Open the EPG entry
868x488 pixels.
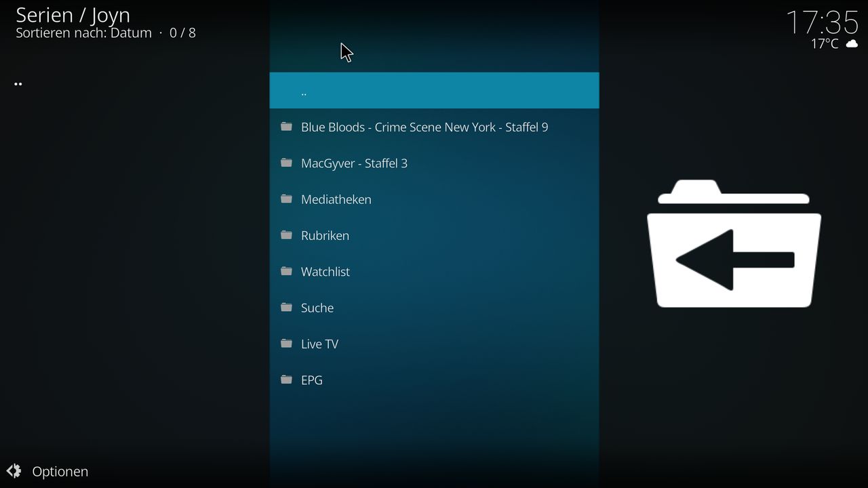434,380
